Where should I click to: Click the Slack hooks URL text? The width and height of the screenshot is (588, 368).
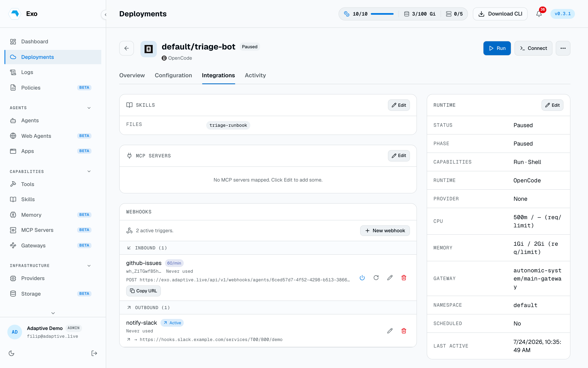(x=211, y=340)
